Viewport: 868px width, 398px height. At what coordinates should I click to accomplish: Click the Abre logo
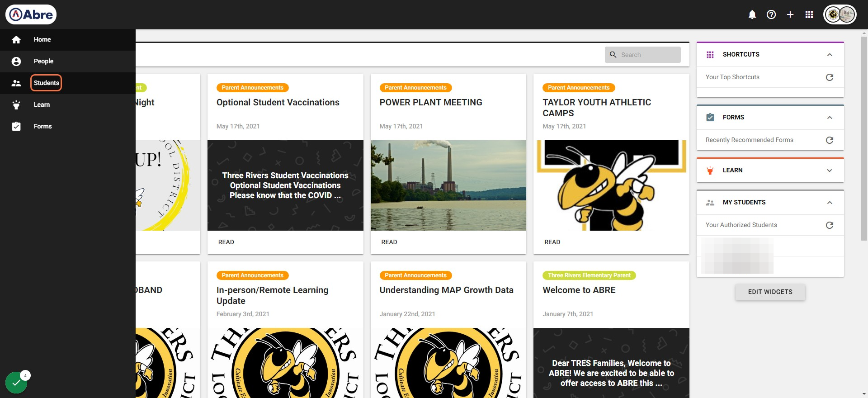(31, 14)
